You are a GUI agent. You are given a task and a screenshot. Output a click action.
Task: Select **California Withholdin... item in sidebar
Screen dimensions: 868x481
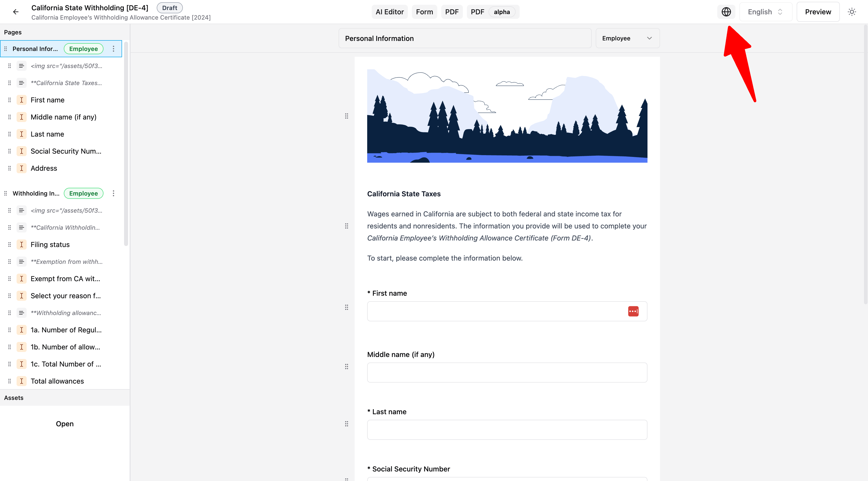point(65,228)
